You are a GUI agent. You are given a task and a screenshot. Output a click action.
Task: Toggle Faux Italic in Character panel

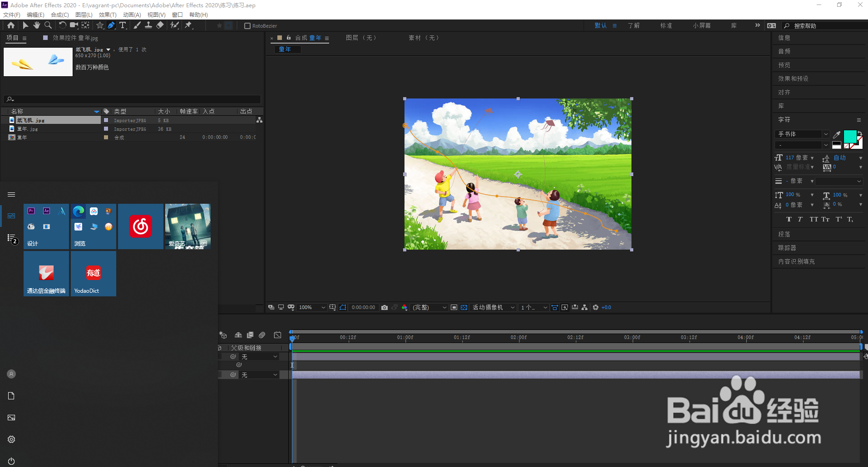800,219
